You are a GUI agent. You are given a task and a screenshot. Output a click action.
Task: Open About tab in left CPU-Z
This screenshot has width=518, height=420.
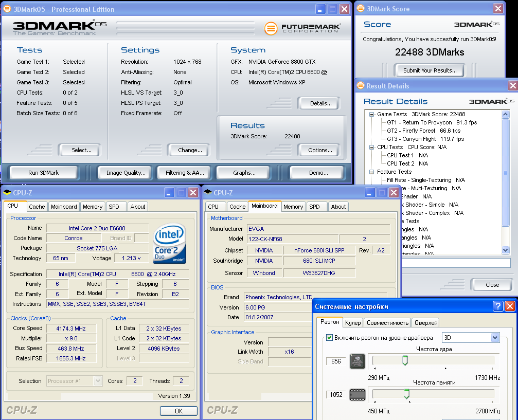click(138, 207)
